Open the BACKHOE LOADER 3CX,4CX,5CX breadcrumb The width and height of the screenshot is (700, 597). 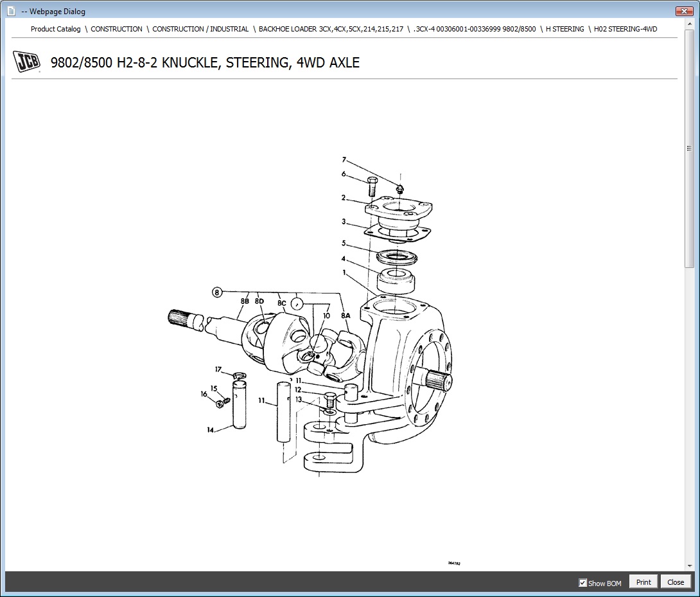pos(331,29)
